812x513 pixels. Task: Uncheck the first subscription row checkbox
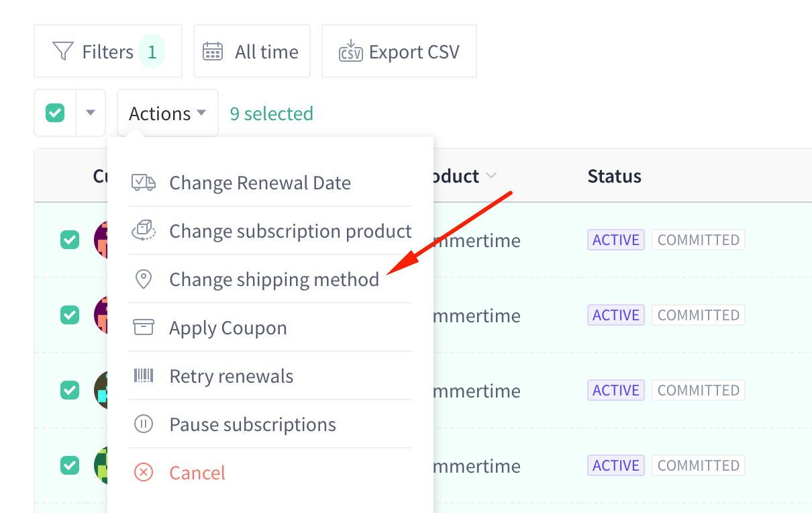tap(70, 240)
